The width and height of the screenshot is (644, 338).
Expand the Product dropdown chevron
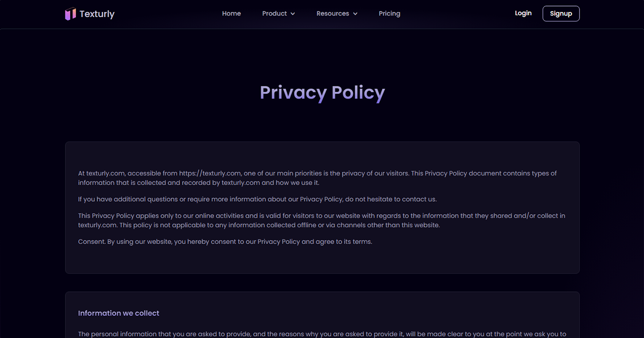[292, 14]
